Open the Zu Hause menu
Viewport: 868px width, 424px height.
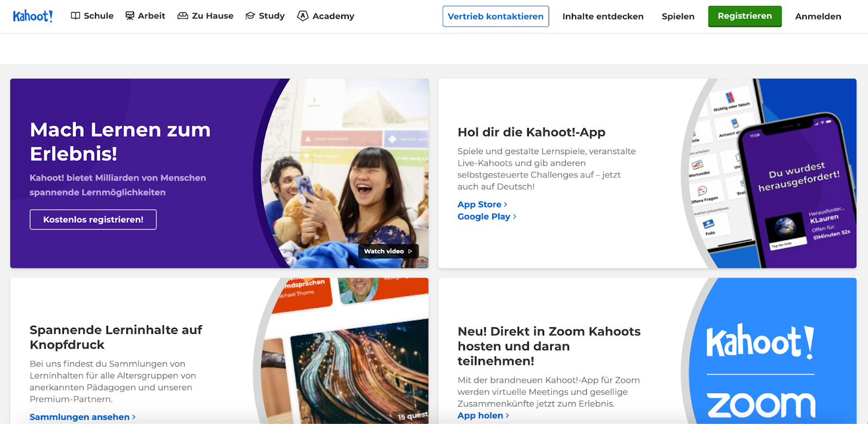tap(206, 16)
